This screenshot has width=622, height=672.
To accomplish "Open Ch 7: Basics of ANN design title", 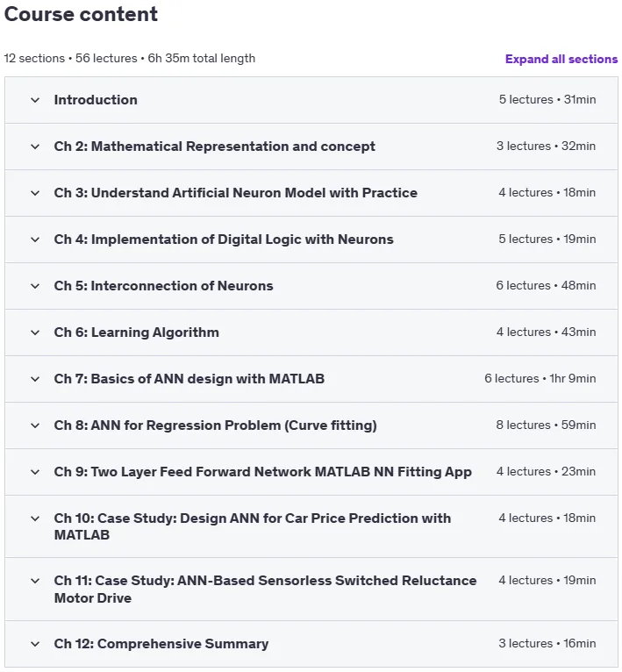I will point(189,379).
